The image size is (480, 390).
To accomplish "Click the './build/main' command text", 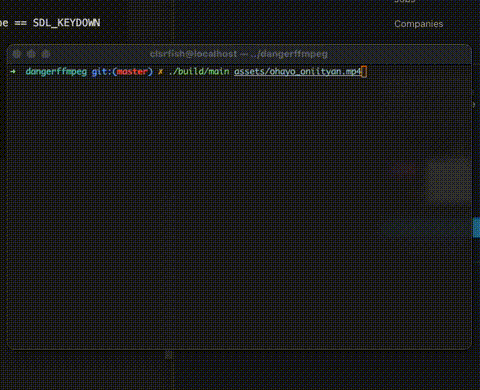I will (199, 72).
